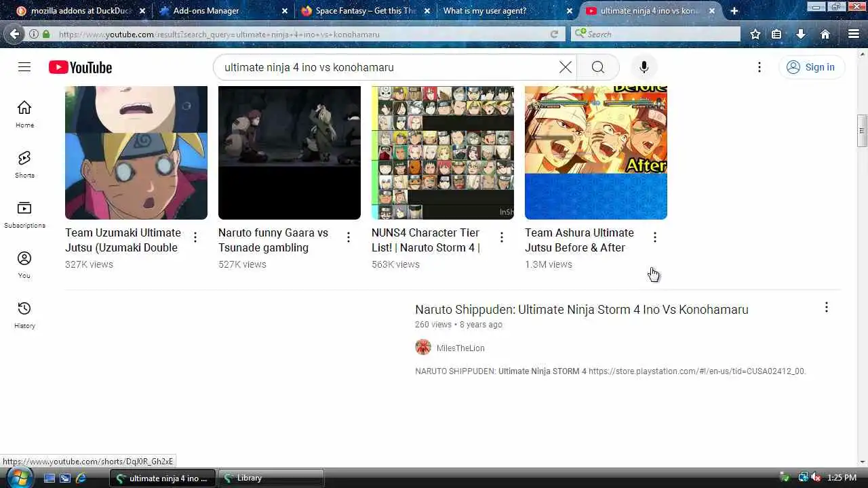
Task: Play the Boruto Team Uzumaki short thumbnail
Action: point(136,152)
